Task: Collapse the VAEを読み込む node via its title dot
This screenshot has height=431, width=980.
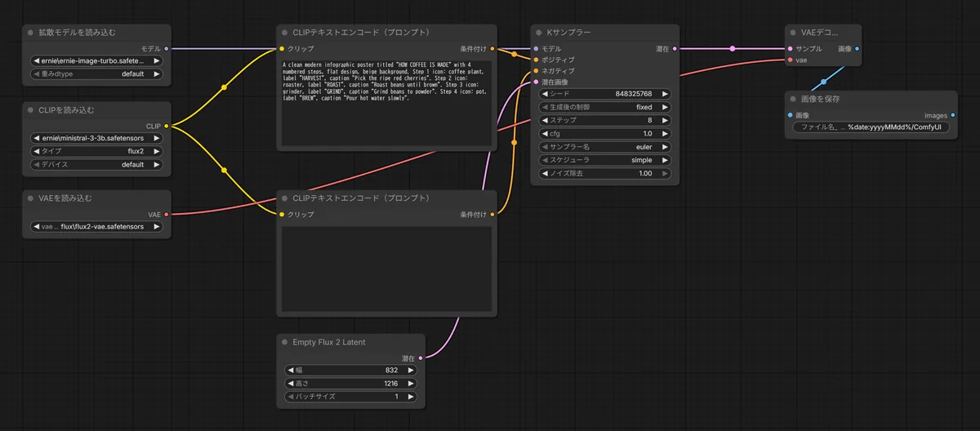Action: tap(30, 198)
